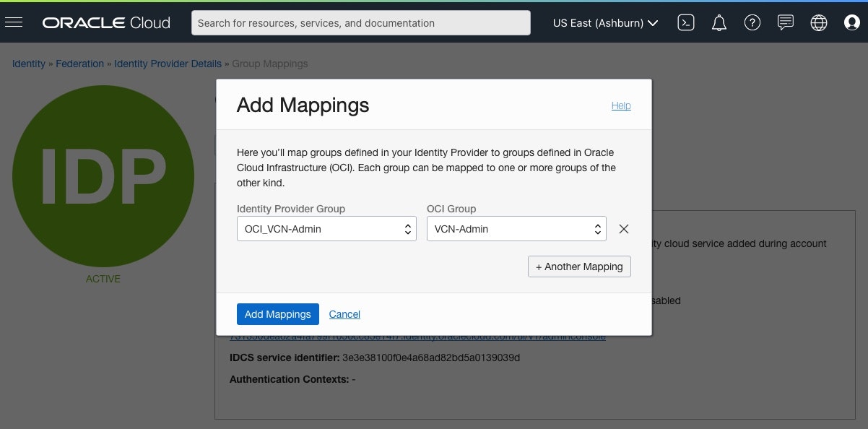Screen dimensions: 868x429
Task: Go to Federation breadcrumb
Action: click(80, 64)
